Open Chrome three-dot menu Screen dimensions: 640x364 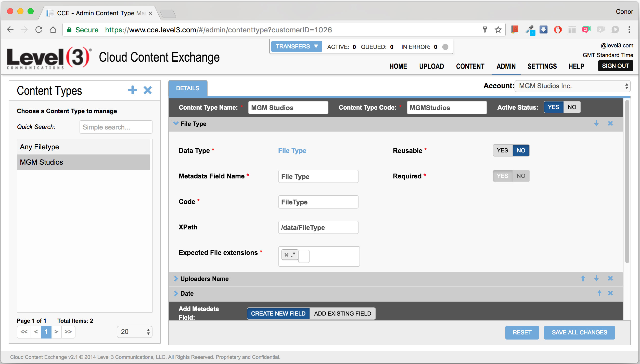point(629,30)
